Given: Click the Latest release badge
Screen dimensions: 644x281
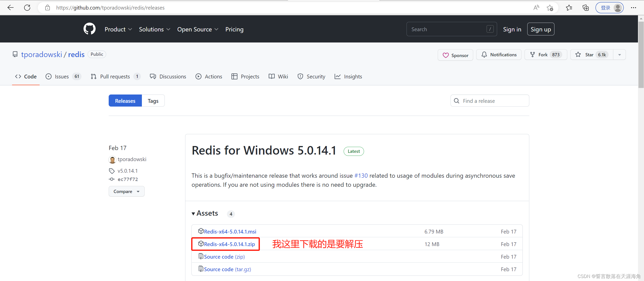Looking at the screenshot, I should (354, 151).
